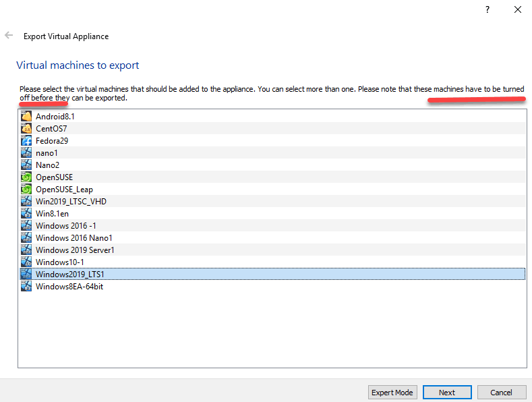Viewport: 532px width, 402px height.
Task: Go back using the back arrow
Action: pos(9,35)
